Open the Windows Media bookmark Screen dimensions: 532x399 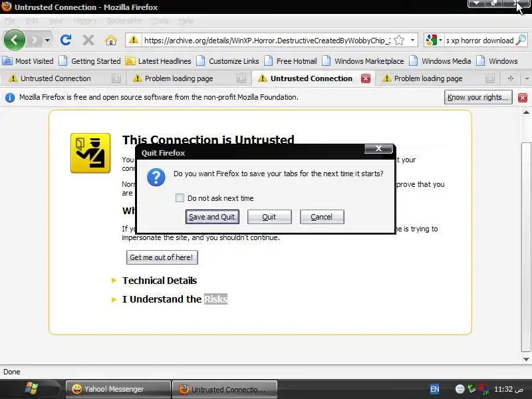pos(440,61)
